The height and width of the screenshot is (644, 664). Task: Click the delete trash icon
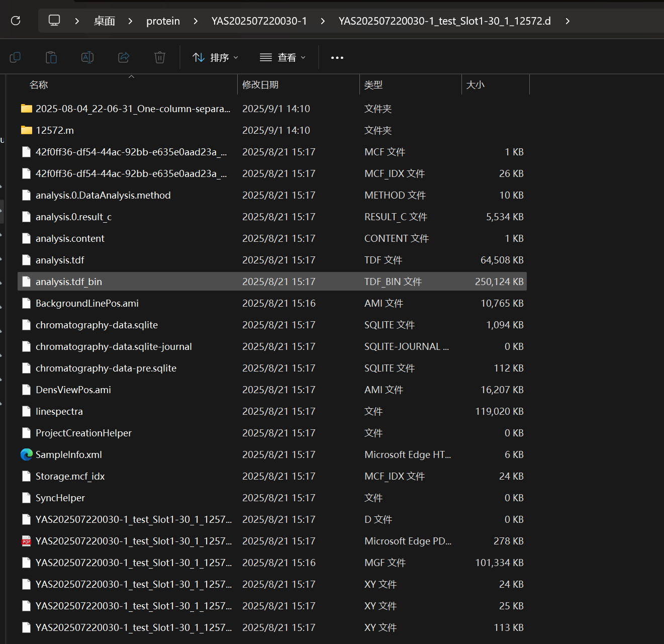point(160,57)
